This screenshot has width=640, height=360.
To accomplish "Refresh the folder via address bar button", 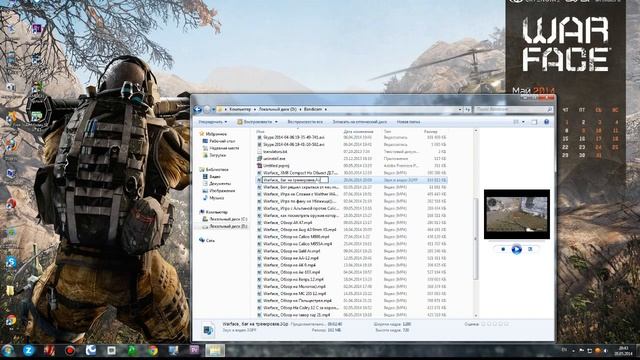I will tap(468, 109).
